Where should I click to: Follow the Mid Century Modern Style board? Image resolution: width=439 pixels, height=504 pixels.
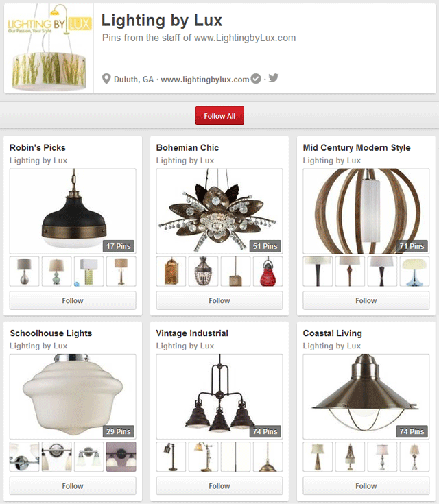click(x=366, y=300)
